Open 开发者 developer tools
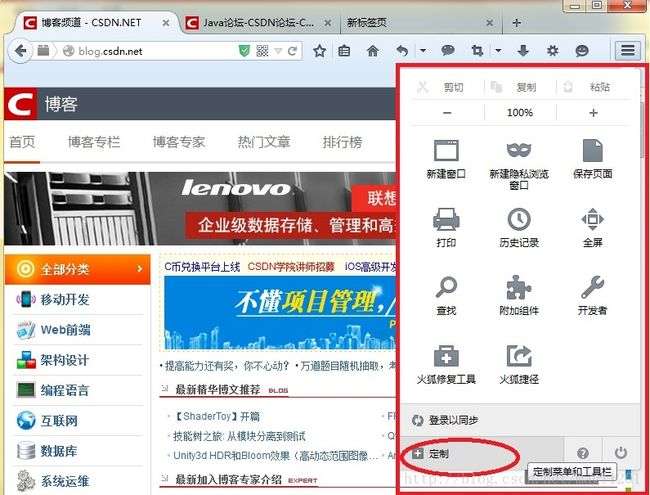Screen dimensions: 650x495 point(592,295)
